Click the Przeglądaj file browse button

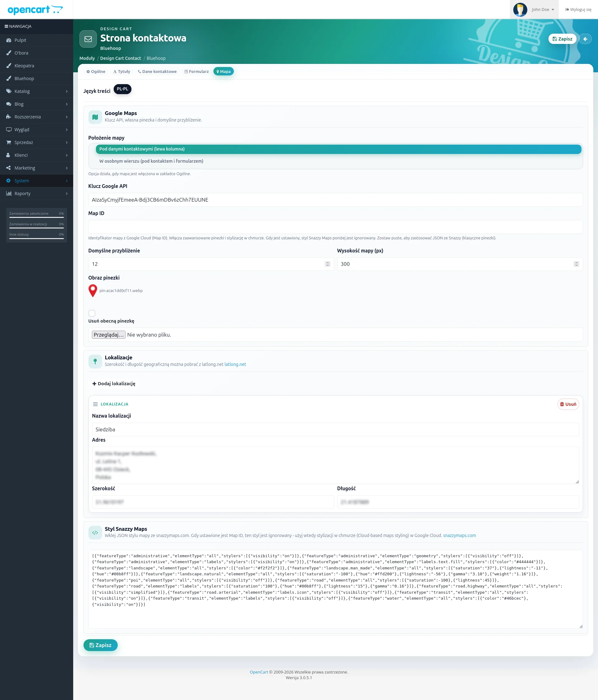pos(109,335)
